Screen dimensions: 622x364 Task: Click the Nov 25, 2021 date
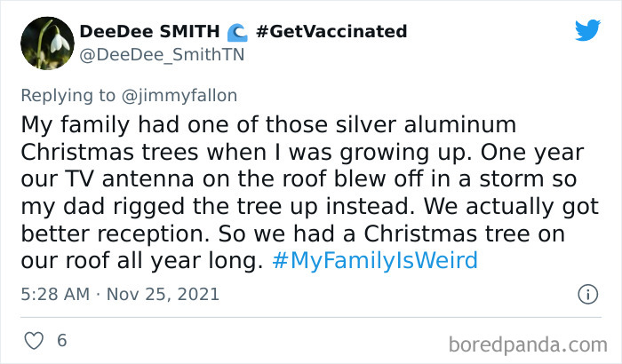click(163, 294)
